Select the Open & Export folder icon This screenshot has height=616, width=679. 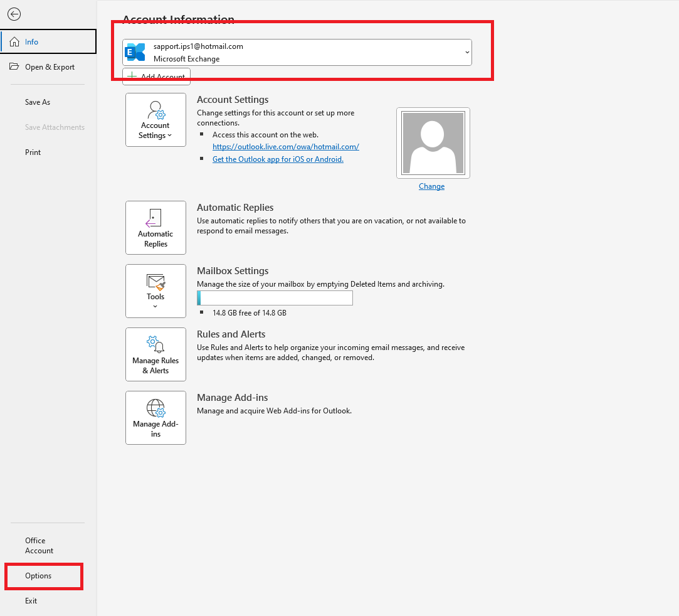(14, 66)
